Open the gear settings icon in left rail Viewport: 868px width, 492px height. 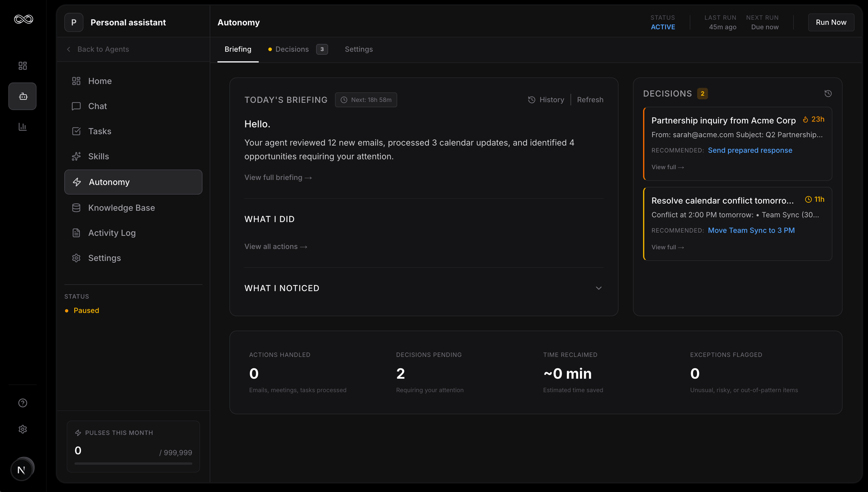(22, 429)
